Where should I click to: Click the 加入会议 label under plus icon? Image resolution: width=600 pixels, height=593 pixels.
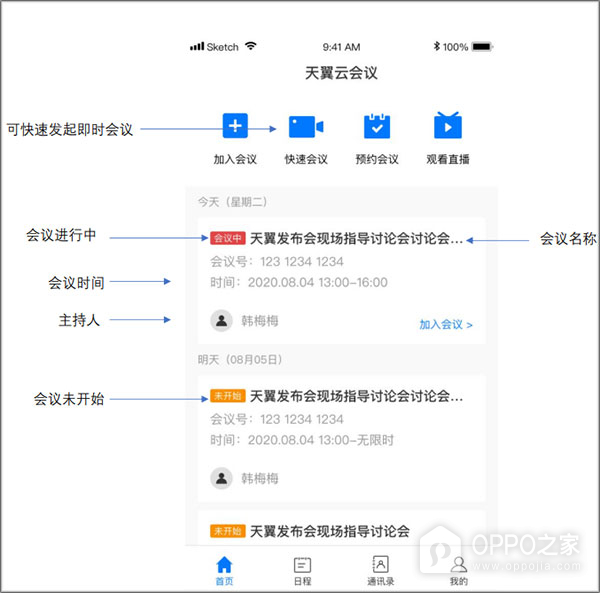(x=235, y=159)
